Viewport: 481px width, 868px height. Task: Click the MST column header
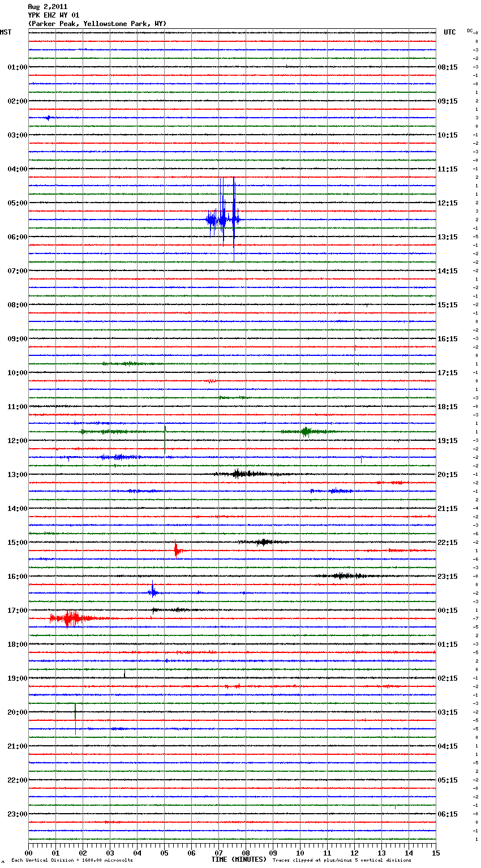[6, 32]
